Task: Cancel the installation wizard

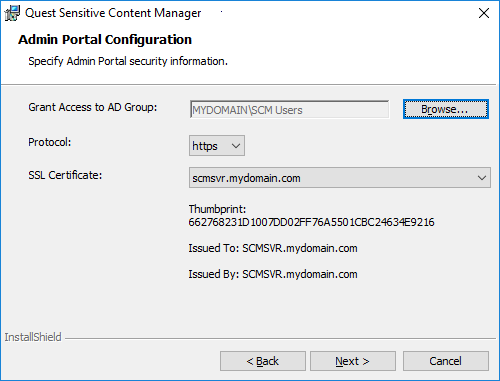Action: coord(446,361)
